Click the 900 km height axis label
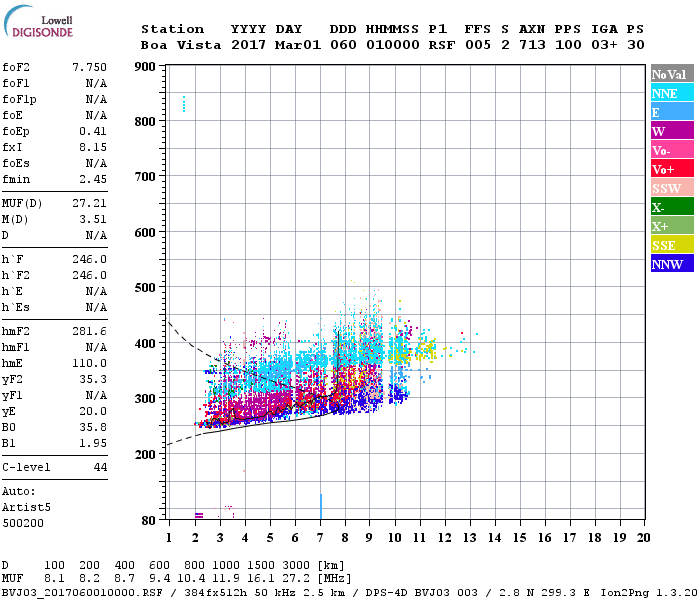Image resolution: width=700 pixels, height=600 pixels. [x=144, y=67]
